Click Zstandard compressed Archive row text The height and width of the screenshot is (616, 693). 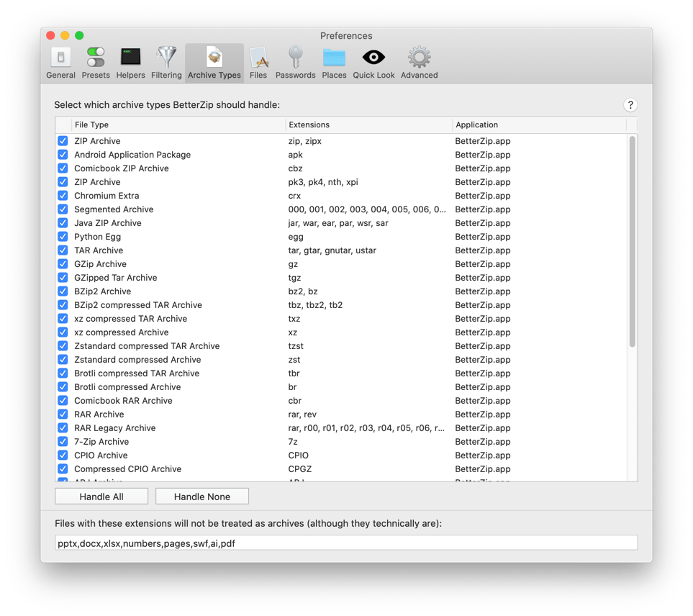137,360
